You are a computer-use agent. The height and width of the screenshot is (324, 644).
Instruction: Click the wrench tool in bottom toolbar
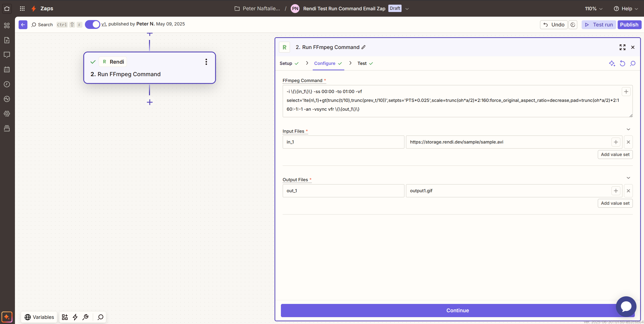pos(85,317)
